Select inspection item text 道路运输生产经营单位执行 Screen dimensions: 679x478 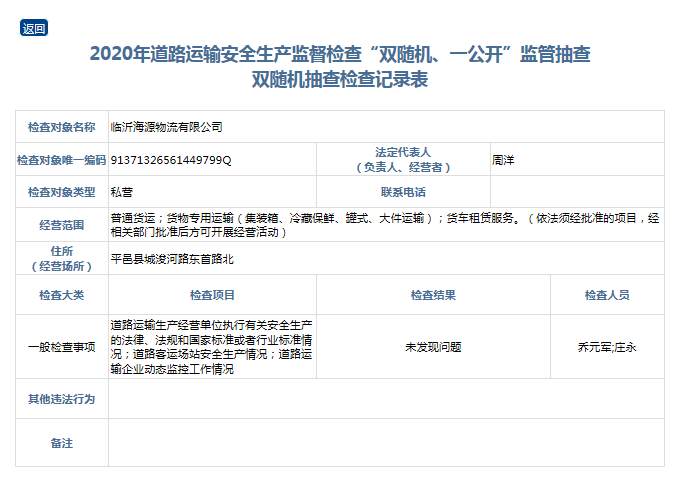[x=211, y=347]
